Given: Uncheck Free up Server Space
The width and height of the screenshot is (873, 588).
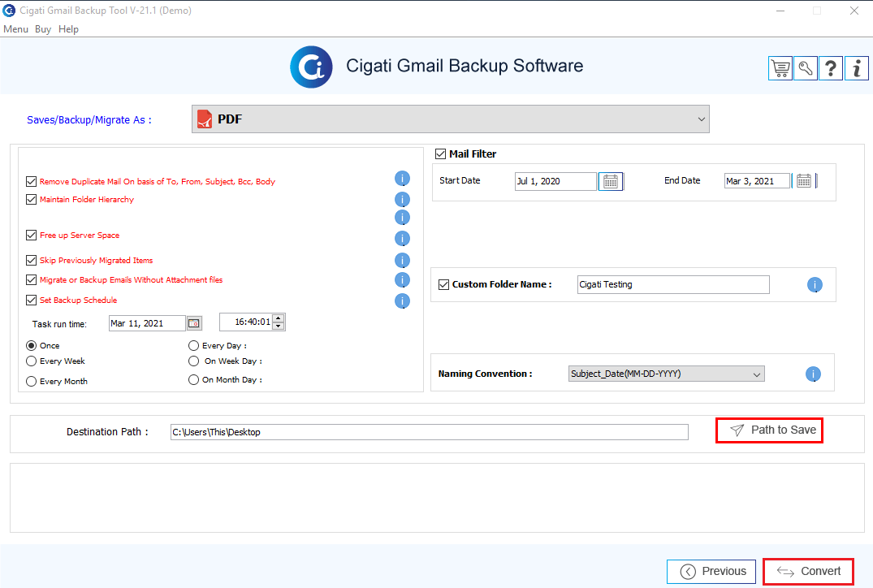Looking at the screenshot, I should pos(31,235).
